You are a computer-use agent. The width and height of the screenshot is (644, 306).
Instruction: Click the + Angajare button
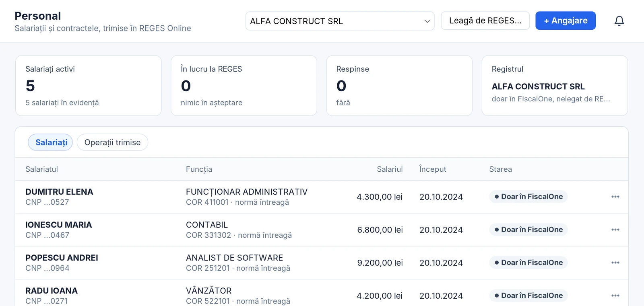pyautogui.click(x=565, y=21)
